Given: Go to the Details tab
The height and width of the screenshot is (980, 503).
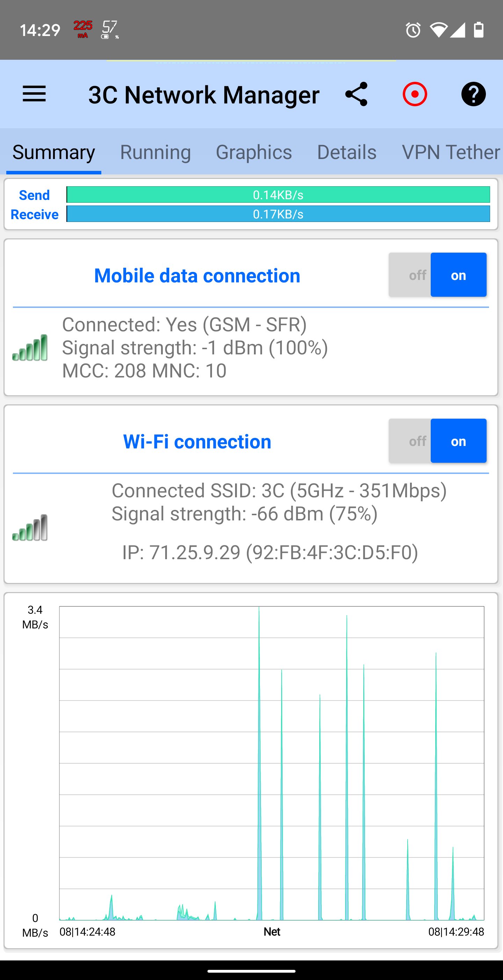Looking at the screenshot, I should pos(347,152).
